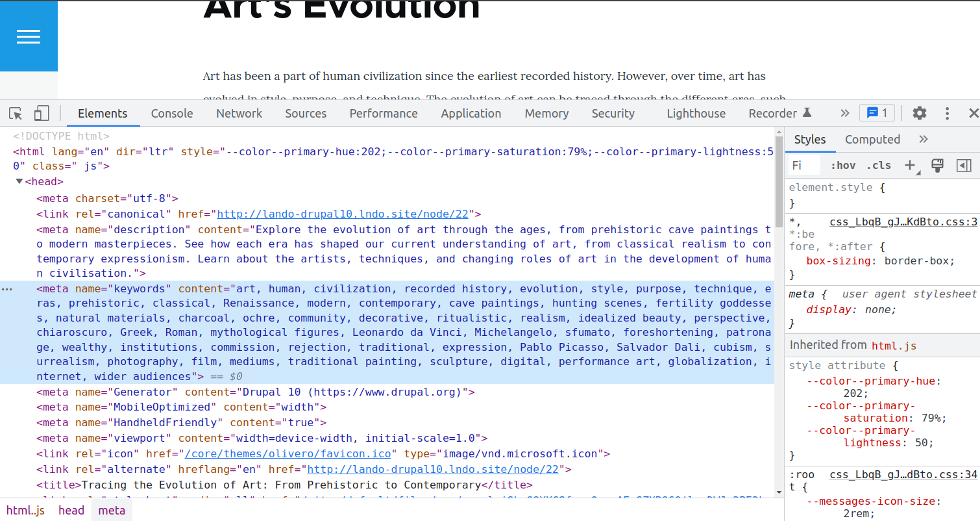Open the more panels chevron menu
This screenshot has width=980, height=521.
(x=844, y=112)
